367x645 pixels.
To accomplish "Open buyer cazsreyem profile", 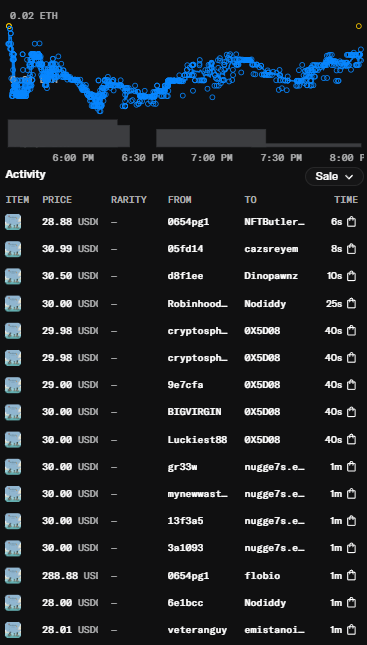I will click(271, 249).
